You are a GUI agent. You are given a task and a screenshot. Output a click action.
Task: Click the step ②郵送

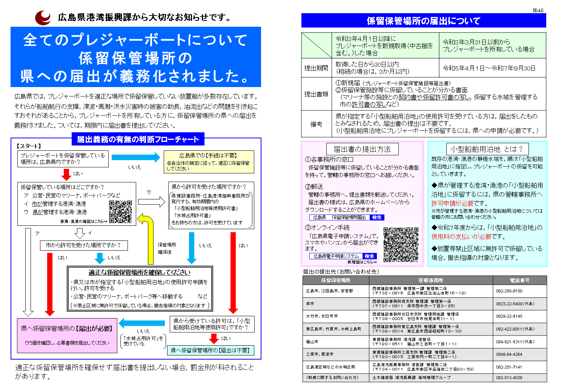click(x=314, y=187)
